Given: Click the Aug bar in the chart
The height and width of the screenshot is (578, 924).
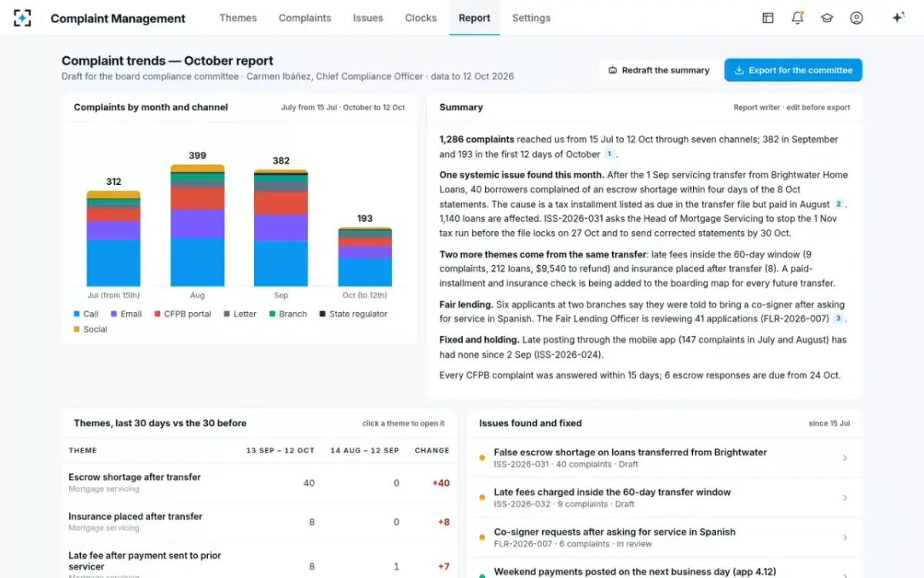Looking at the screenshot, I should click(x=197, y=225).
